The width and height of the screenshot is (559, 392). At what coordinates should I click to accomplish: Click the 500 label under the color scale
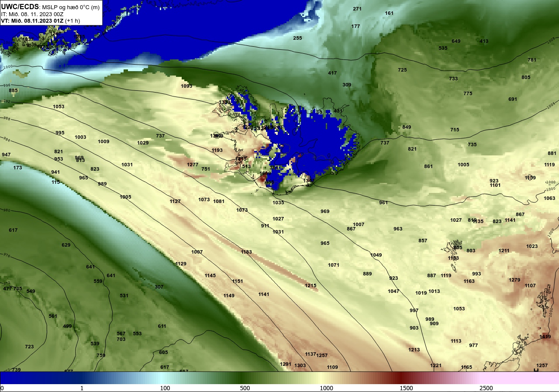pos(245,388)
